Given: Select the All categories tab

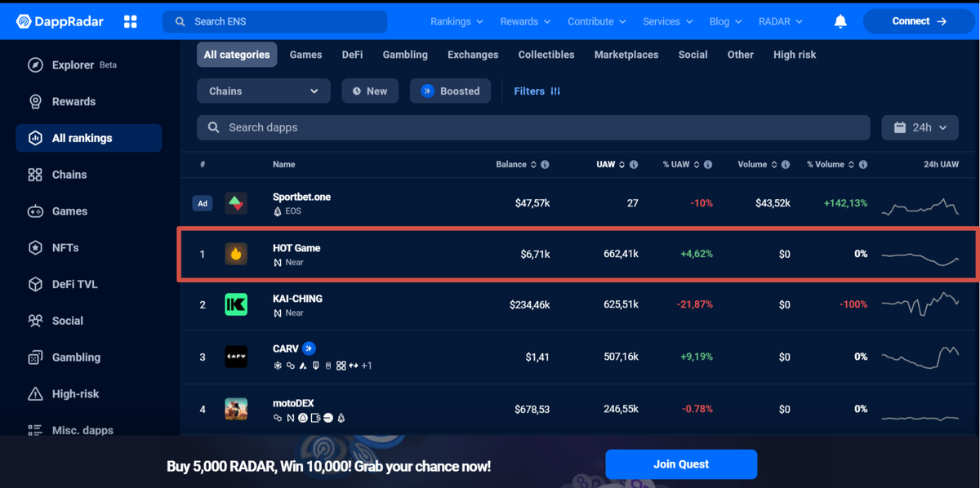Looking at the screenshot, I should tap(237, 55).
